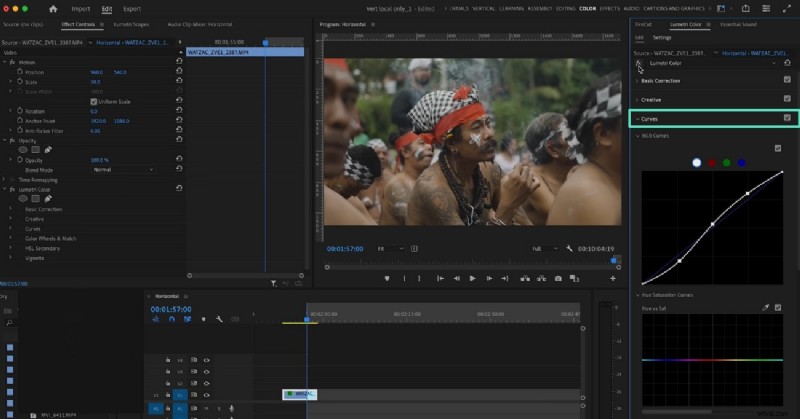
Task: Open the Quick Export share icon
Action: coord(745,9)
